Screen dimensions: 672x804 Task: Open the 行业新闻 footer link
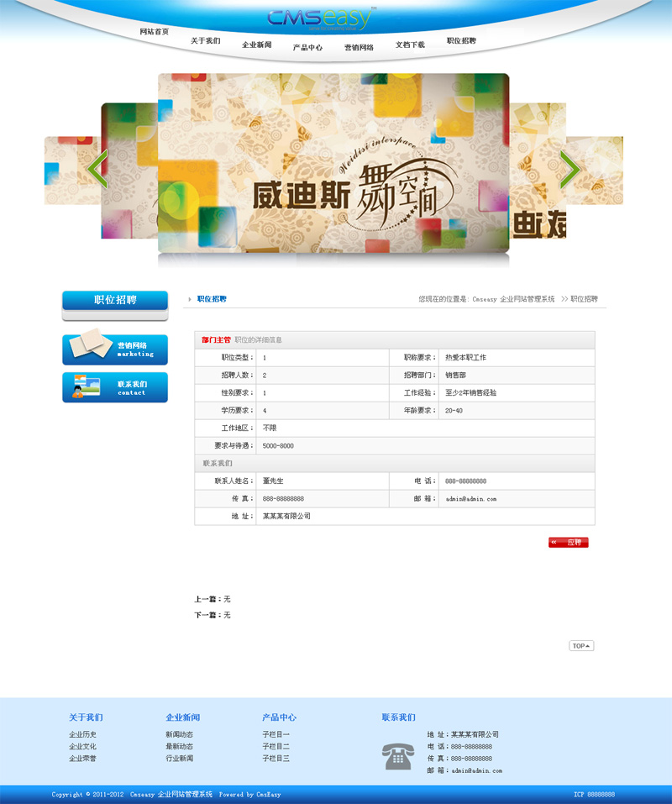pos(179,758)
